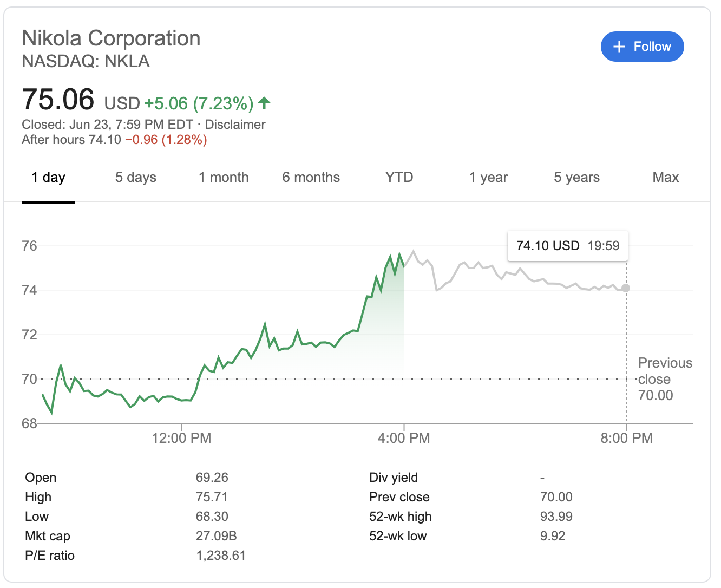721x588 pixels.
Task: Click the plus icon on Follow
Action: [x=619, y=47]
